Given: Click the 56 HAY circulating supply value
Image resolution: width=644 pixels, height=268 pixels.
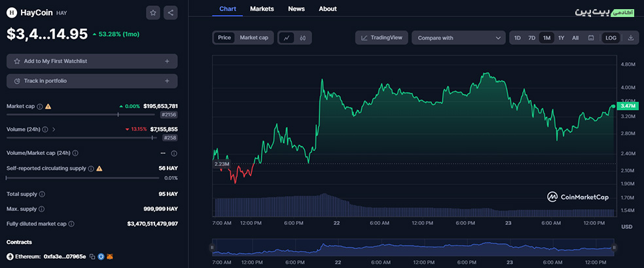Looking at the screenshot, I should point(168,168).
